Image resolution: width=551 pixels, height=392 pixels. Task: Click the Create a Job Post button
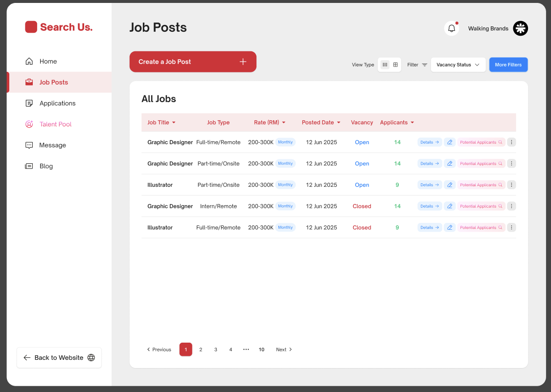(193, 62)
